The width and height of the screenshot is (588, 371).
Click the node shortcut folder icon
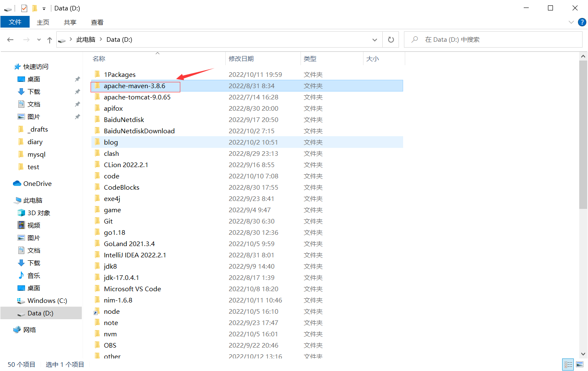pyautogui.click(x=97, y=311)
